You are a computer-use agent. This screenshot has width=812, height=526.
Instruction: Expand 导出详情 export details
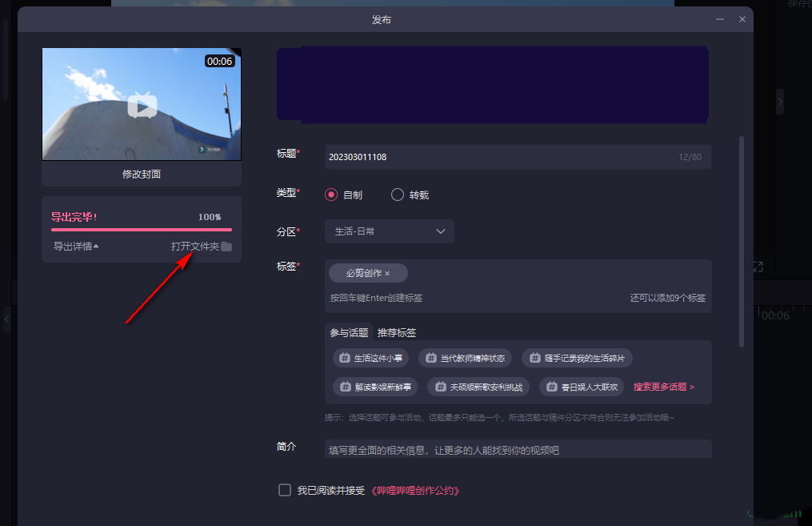point(76,246)
